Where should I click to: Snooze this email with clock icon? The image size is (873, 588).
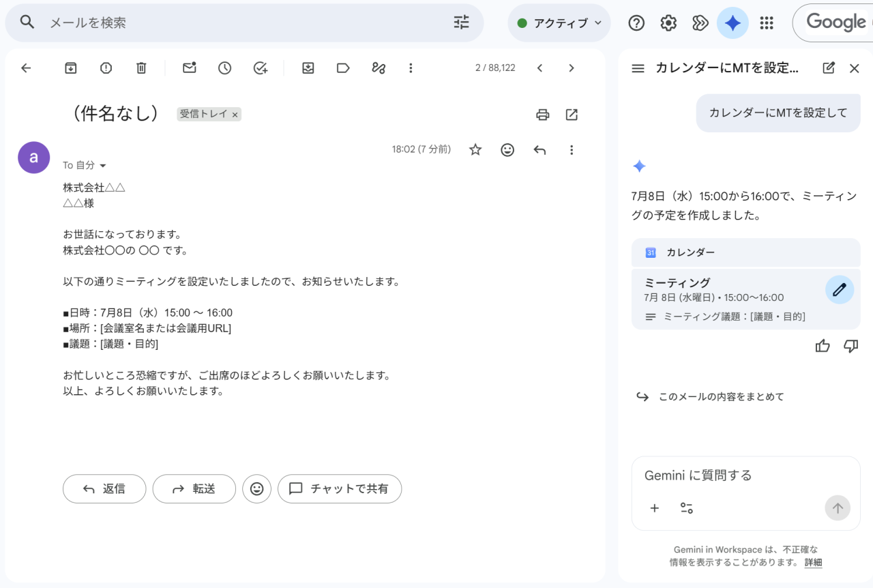click(224, 68)
